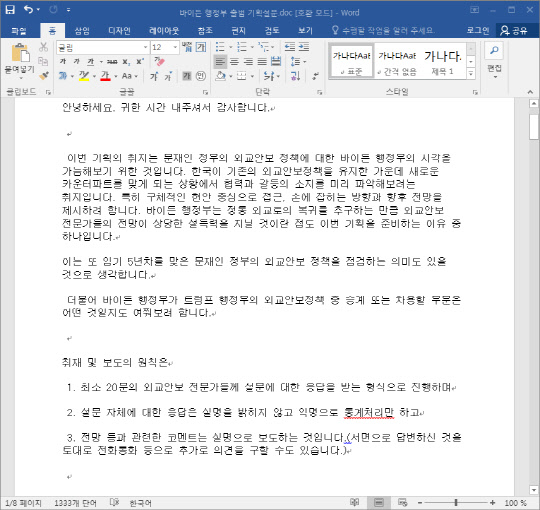
Task: Open the 보기 ribbon tab
Action: (305, 31)
